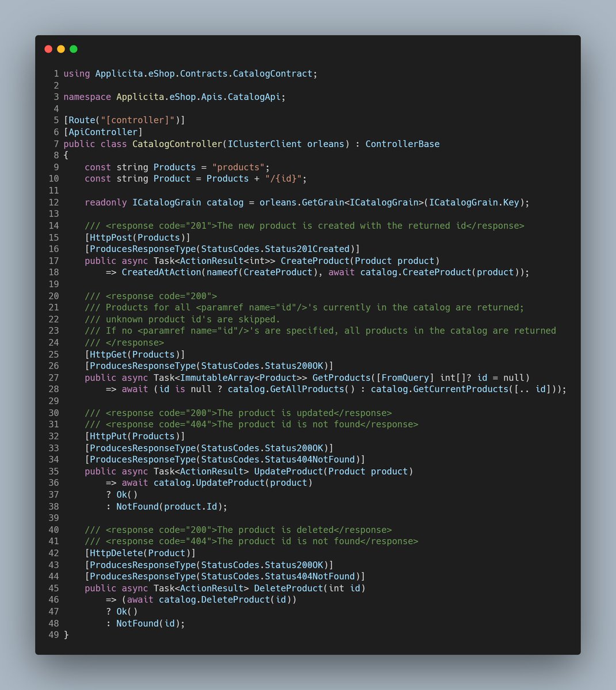Click line number 13 in the gutter
This screenshot has width=616, height=690.
[53, 214]
